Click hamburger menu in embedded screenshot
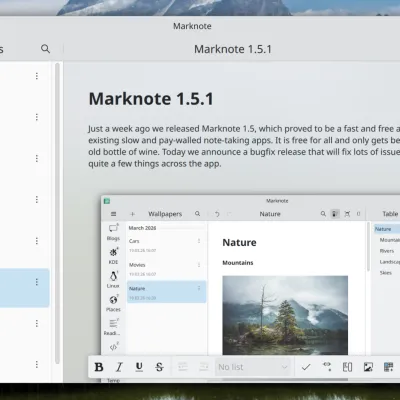 tap(113, 214)
